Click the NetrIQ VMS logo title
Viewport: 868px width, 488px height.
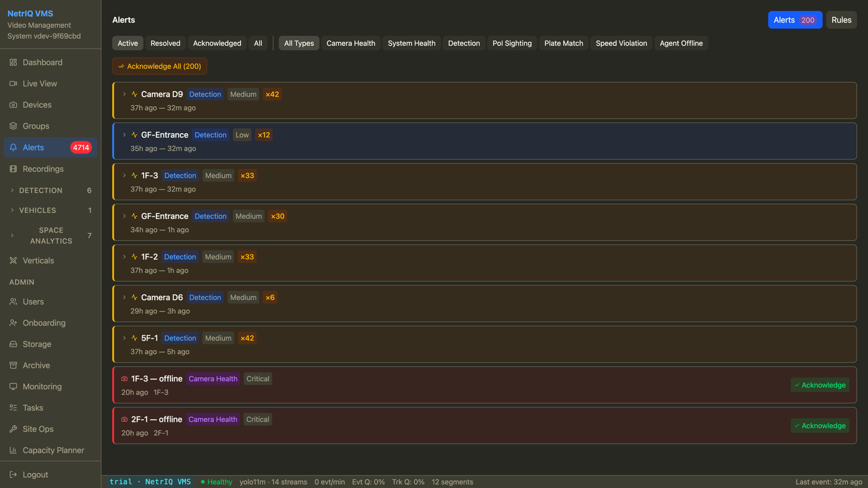[30, 14]
